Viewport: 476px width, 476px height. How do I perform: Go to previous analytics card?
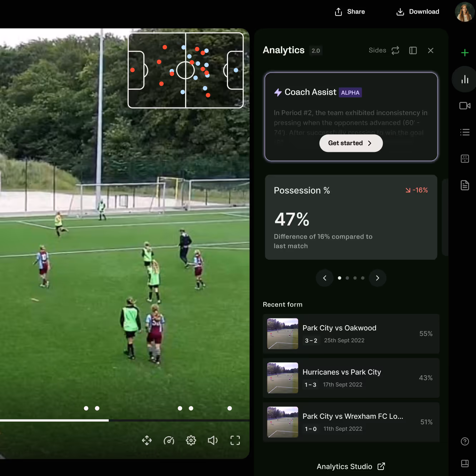[324, 278]
